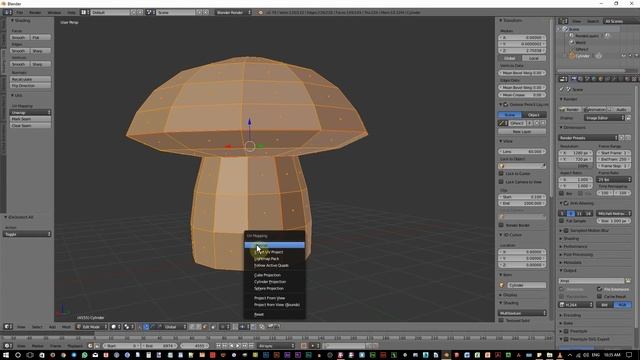Click the 3D view editor type icon
This screenshot has width=640, height=360.
(8, 327)
